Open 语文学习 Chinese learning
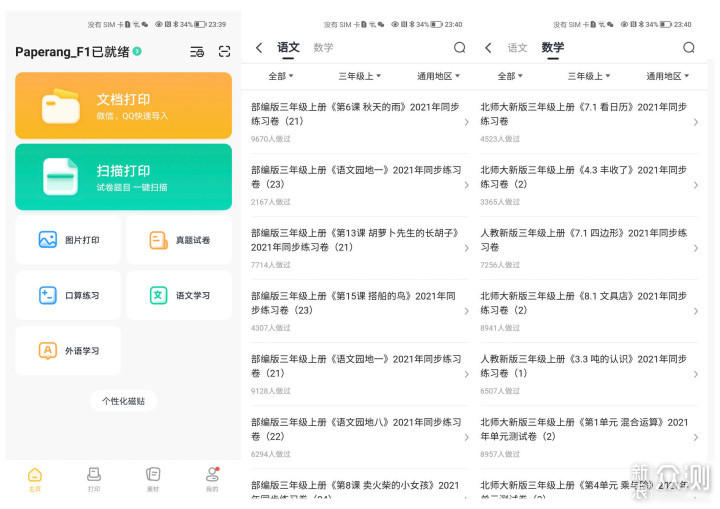Image resolution: width=720 pixels, height=509 pixels. tap(179, 295)
